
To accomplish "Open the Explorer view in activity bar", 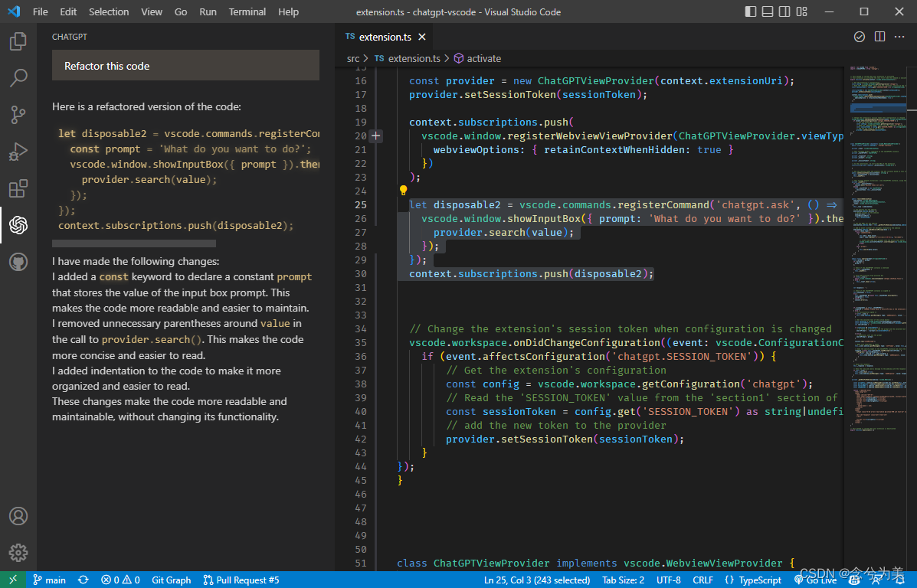I will pos(18,41).
